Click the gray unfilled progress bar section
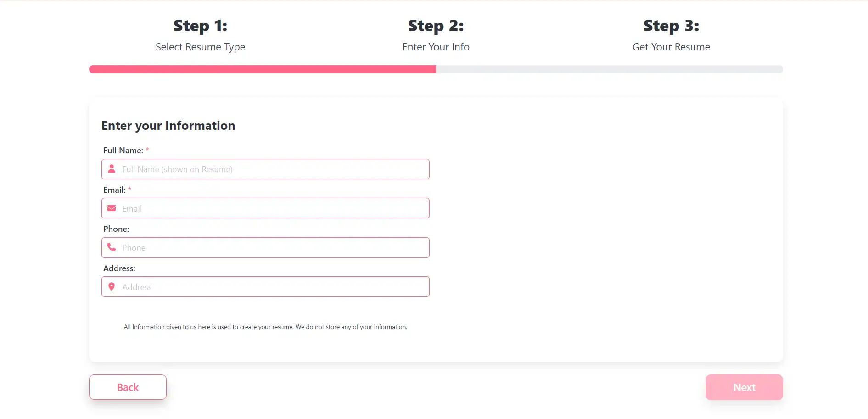868x419 pixels. click(x=609, y=69)
